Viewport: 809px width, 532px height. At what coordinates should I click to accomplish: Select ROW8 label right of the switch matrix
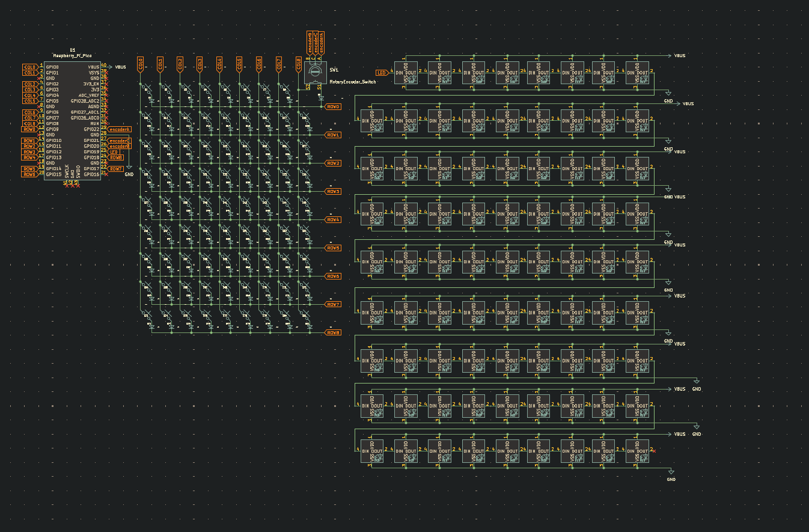[333, 332]
